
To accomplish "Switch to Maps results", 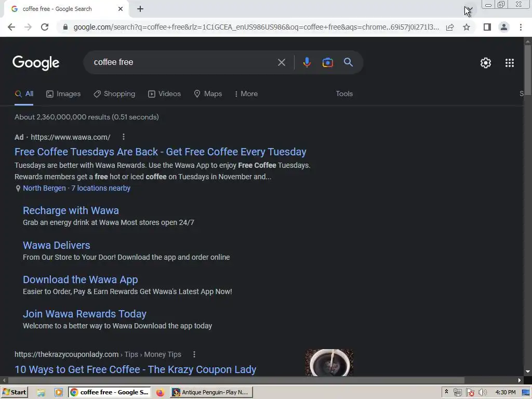I will coord(208,94).
